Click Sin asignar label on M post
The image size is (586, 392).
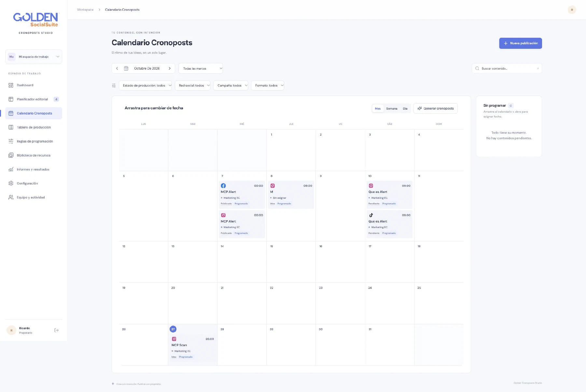(x=279, y=198)
